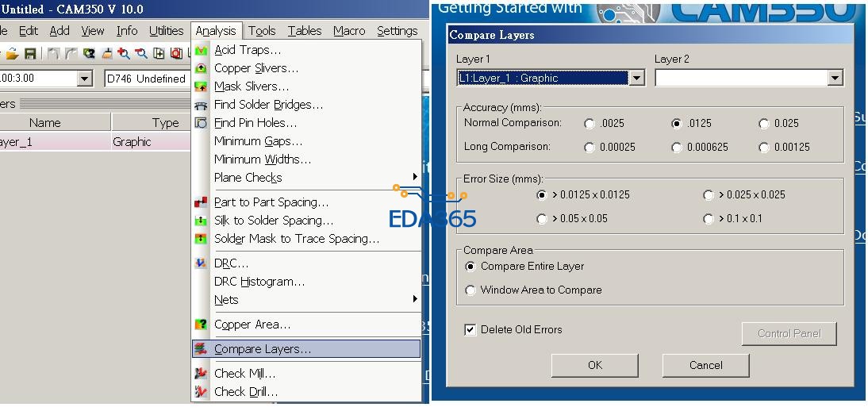Click the Zoom Window plus-page toolbar icon
868x411 pixels.
159,54
